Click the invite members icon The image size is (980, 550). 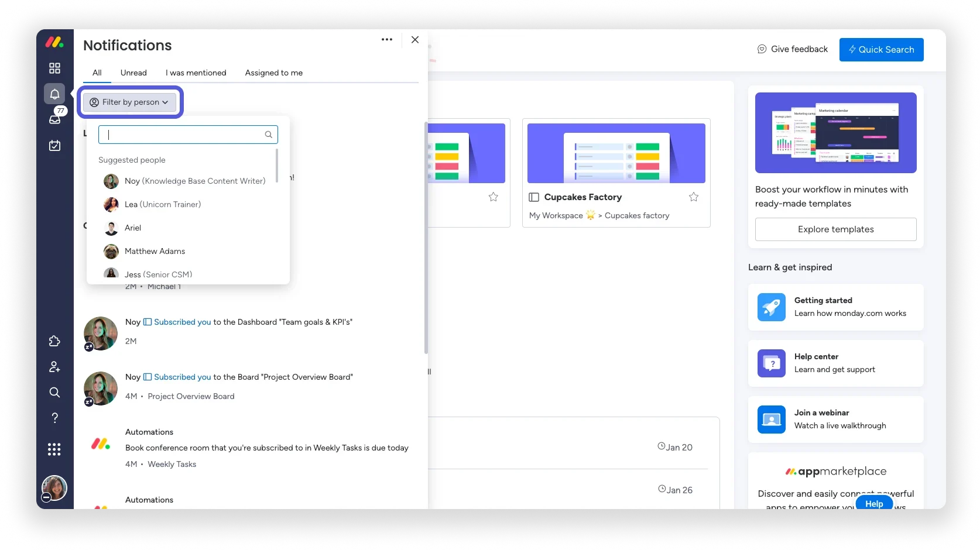pos(54,367)
